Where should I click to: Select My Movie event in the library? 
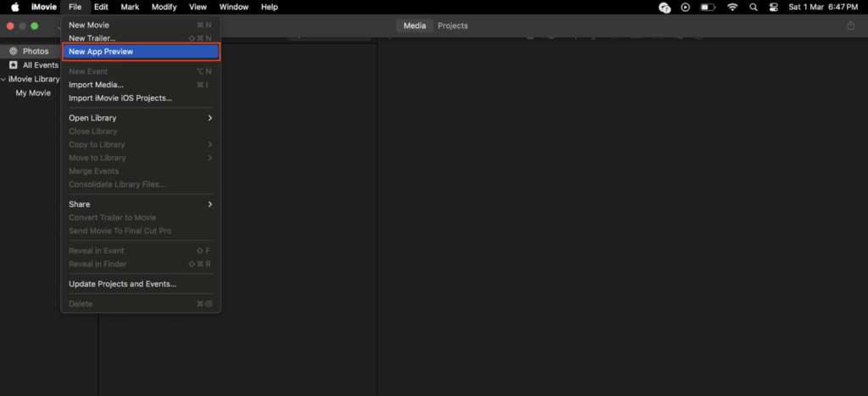(33, 93)
